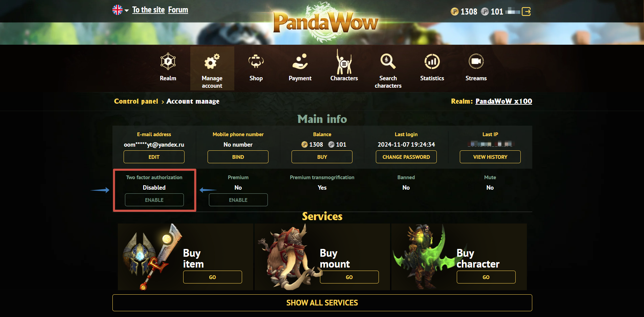Screen dimensions: 644x317
Task: Open Search characters magnifier icon
Action: coord(388,61)
